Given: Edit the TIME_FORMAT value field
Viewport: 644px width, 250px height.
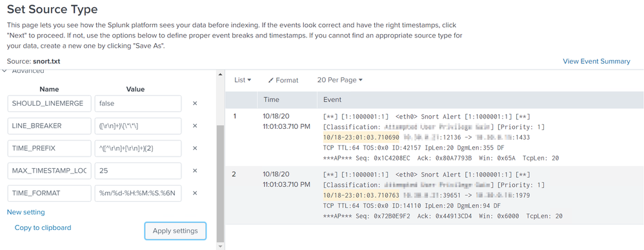Looking at the screenshot, I should pos(138,193).
